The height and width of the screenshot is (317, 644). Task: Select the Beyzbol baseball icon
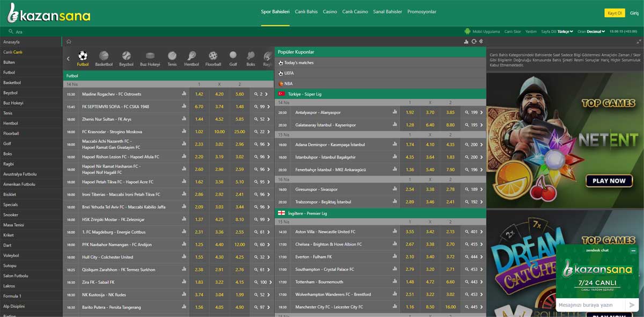(x=126, y=55)
